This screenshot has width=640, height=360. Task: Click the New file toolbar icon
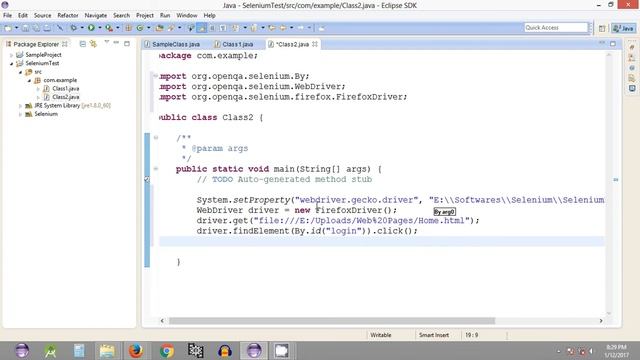[x=8, y=28]
